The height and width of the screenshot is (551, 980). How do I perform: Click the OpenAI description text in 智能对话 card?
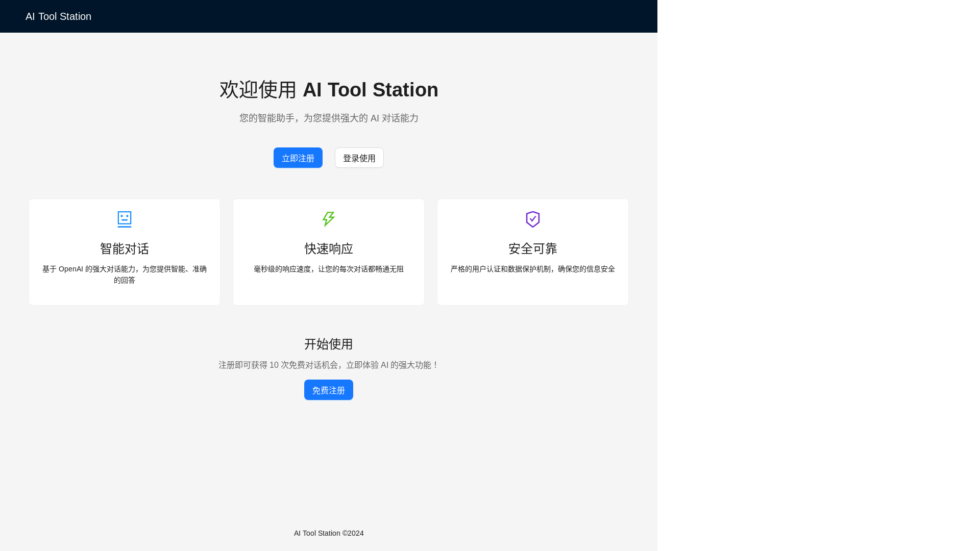click(x=125, y=274)
